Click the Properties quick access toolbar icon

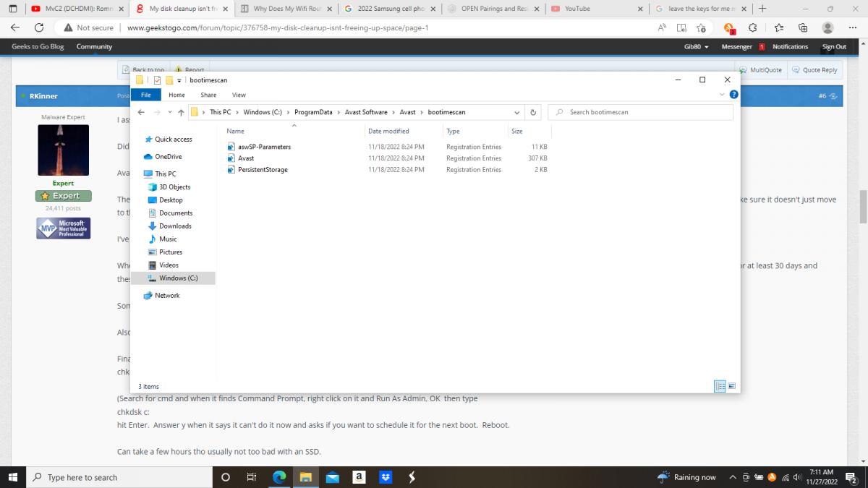coord(157,80)
